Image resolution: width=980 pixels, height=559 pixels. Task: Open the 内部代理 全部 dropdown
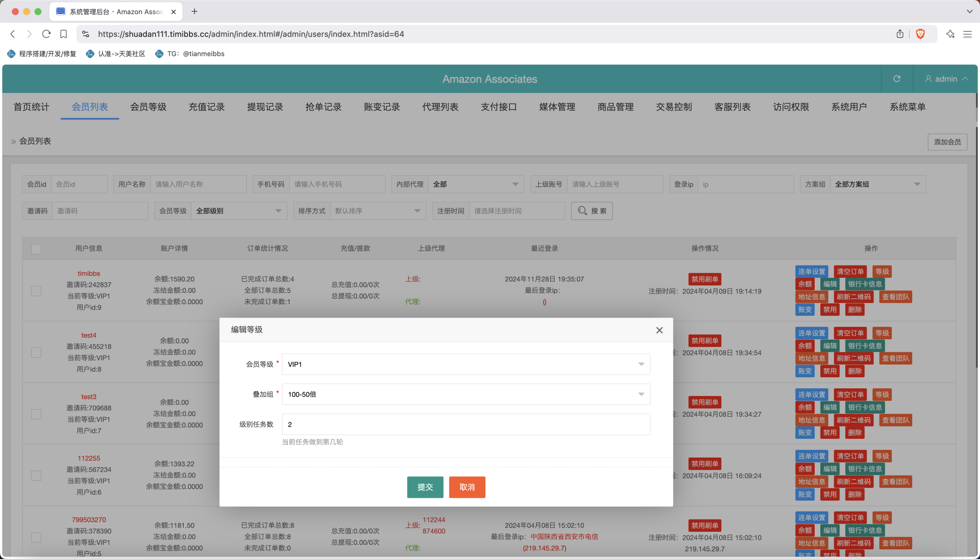[476, 184]
